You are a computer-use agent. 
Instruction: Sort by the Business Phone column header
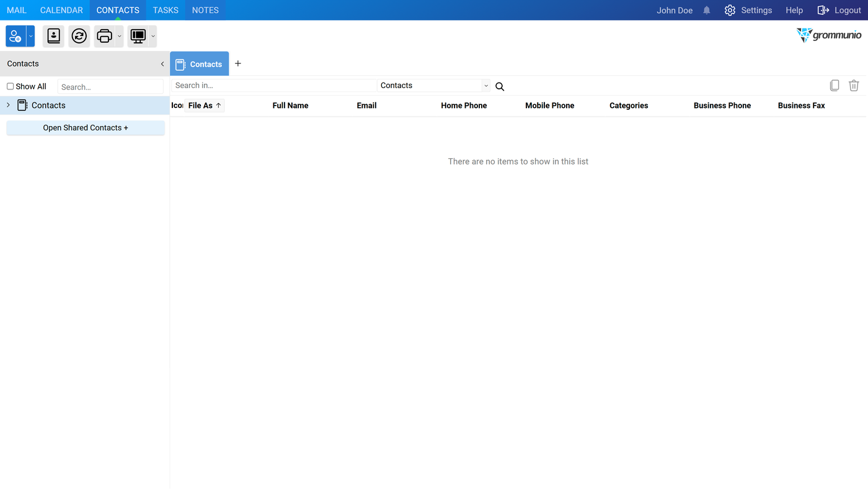click(x=722, y=105)
